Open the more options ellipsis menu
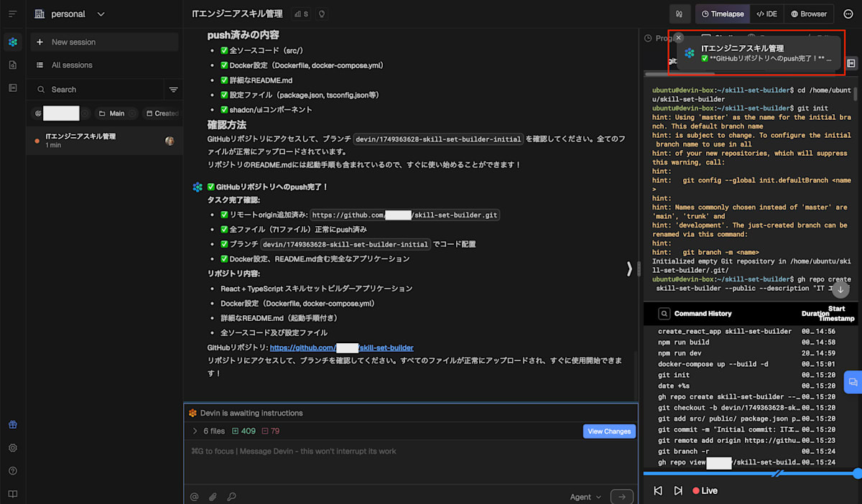 [x=848, y=14]
